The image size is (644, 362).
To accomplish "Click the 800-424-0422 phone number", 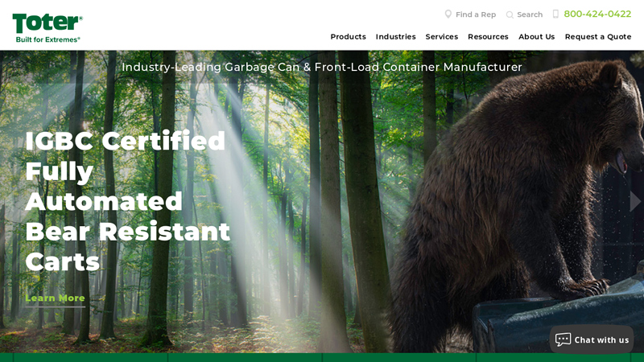I will point(597,14).
